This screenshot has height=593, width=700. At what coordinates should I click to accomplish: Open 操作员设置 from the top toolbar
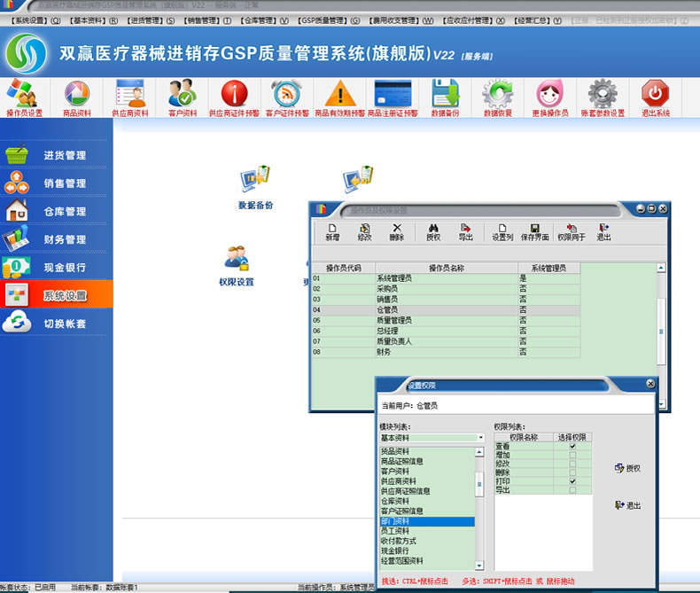coord(24,97)
